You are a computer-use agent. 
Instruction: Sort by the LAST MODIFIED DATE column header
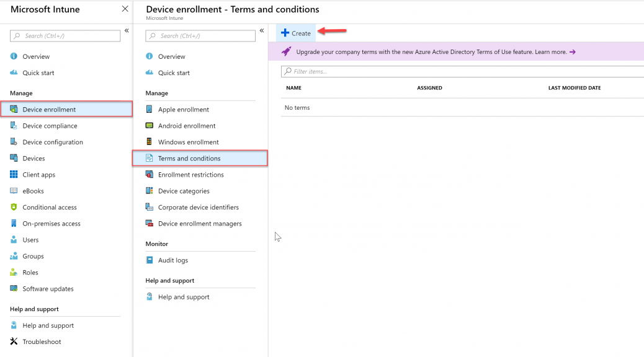[575, 88]
